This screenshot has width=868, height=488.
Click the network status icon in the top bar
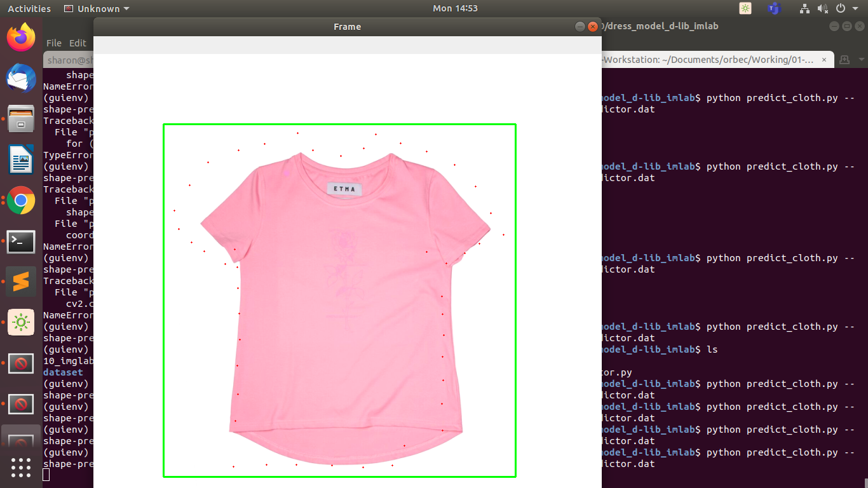click(x=804, y=8)
